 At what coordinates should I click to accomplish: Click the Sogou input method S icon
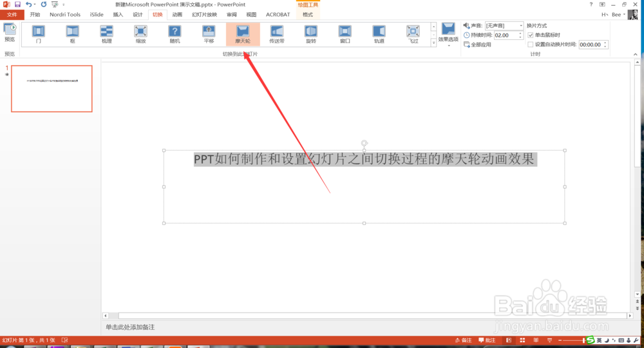(590, 340)
